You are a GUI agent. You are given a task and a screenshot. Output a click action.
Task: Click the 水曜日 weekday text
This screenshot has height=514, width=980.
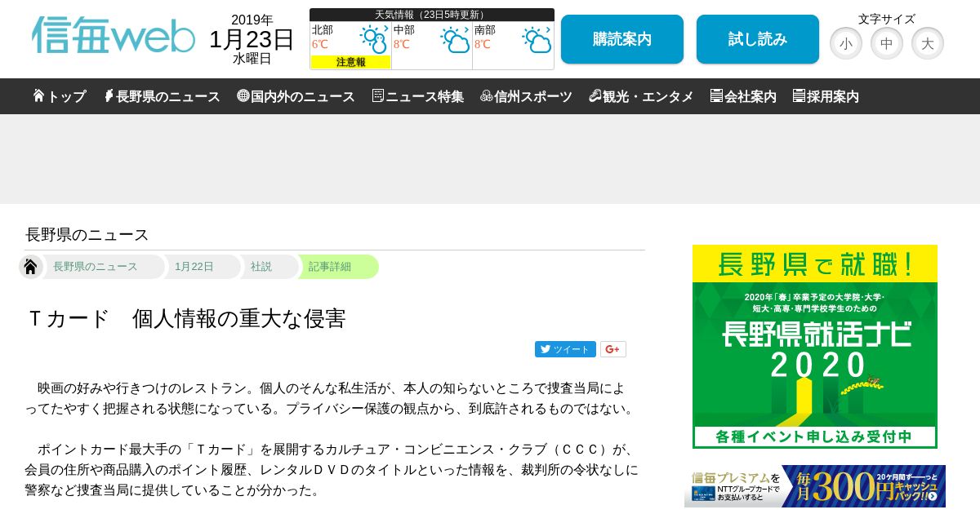pos(252,59)
